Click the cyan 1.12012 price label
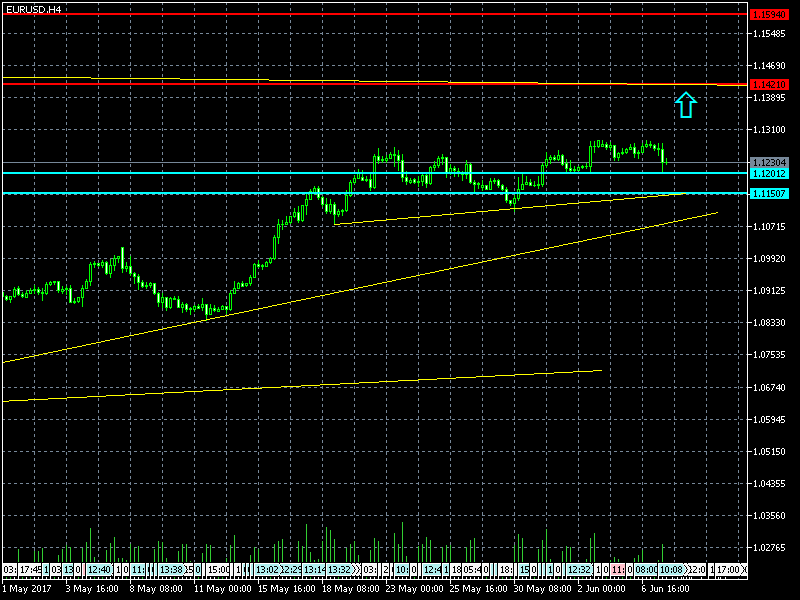Screen dimensions: 800x600 tap(769, 173)
